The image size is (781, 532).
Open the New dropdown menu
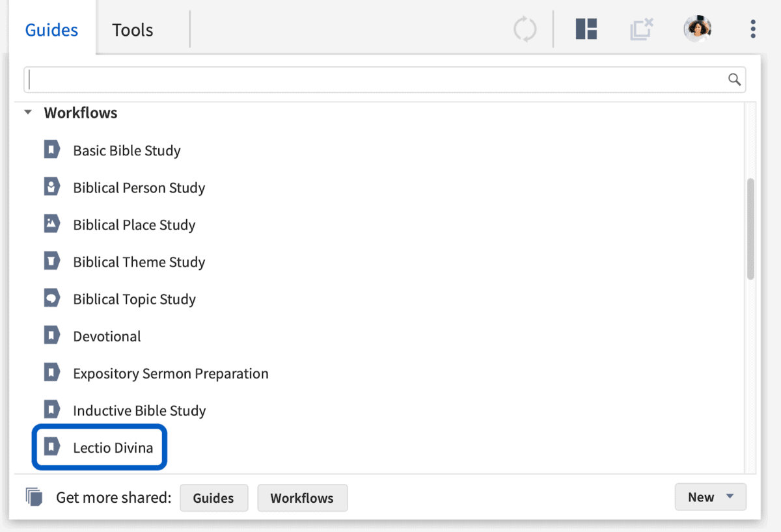click(710, 498)
